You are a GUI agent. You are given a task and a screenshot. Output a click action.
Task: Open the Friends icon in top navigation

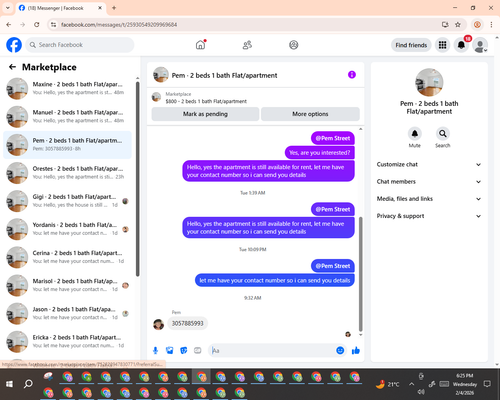(247, 45)
